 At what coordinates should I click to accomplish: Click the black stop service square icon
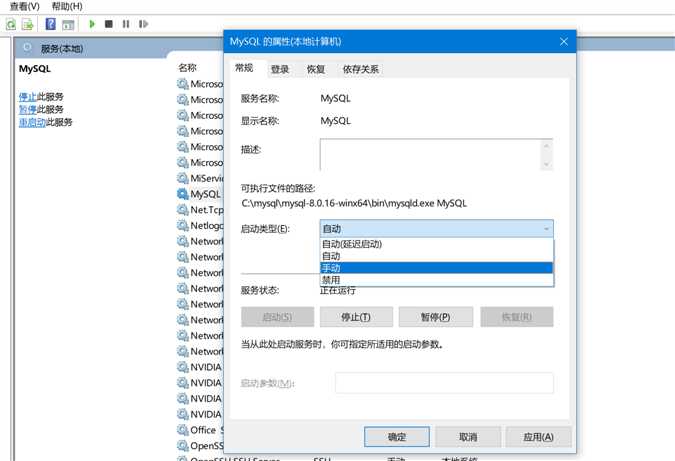click(x=109, y=24)
